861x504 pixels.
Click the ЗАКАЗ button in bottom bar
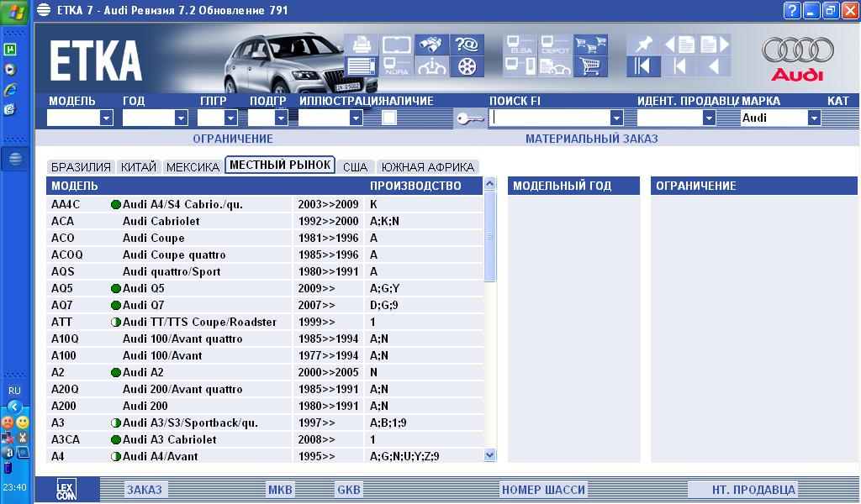144,490
